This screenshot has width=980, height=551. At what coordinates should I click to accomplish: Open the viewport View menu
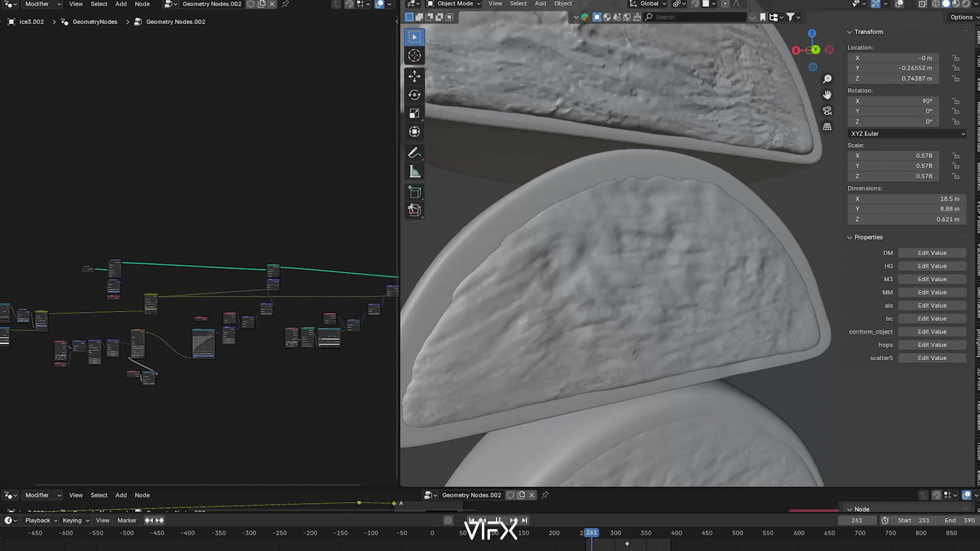point(495,4)
